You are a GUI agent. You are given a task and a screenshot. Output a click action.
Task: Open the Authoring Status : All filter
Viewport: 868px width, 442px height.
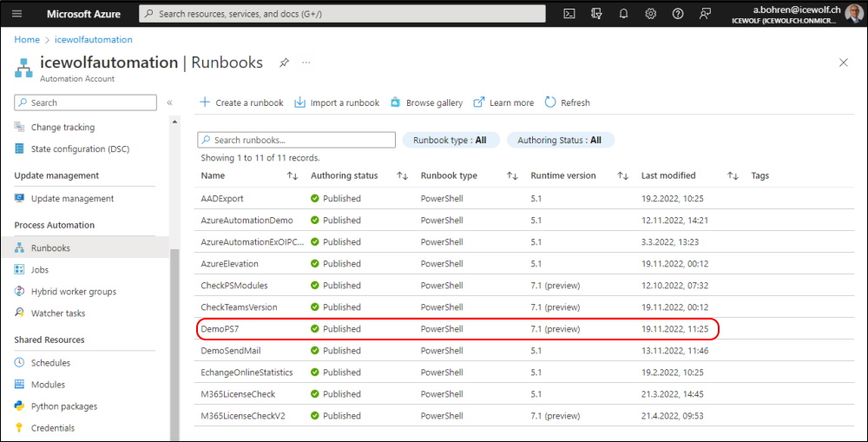560,140
